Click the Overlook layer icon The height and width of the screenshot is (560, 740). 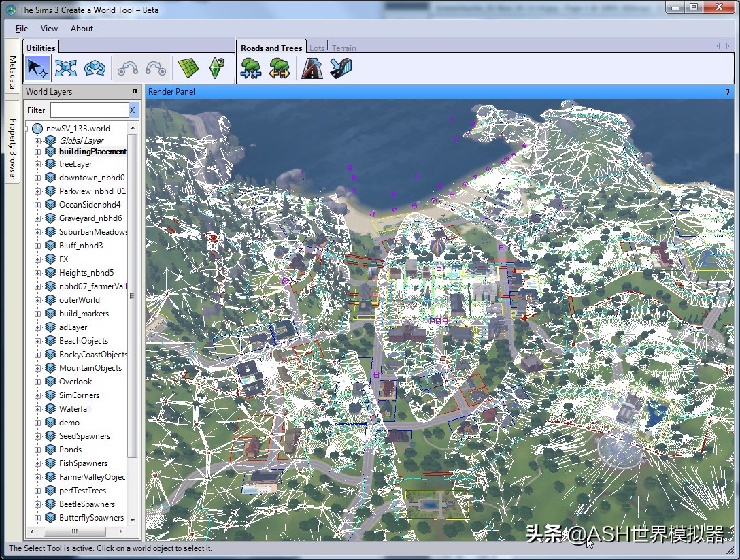[50, 382]
